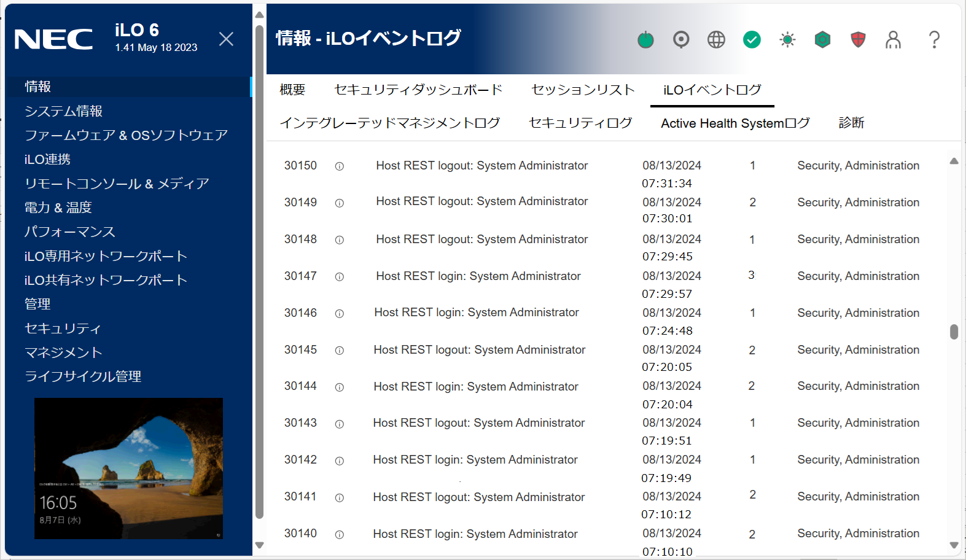Select event row 30150 description text
Image resolution: width=966 pixels, height=560 pixels.
click(x=482, y=166)
